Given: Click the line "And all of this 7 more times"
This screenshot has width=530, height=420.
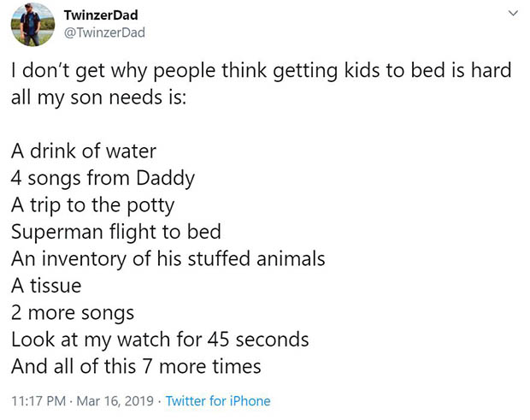Looking at the screenshot, I should 136,366.
